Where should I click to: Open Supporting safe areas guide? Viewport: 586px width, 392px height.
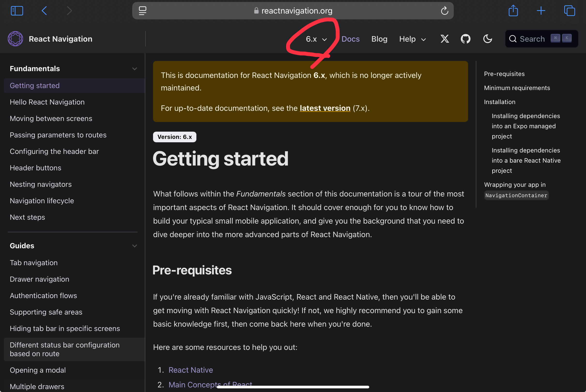pyautogui.click(x=74, y=312)
